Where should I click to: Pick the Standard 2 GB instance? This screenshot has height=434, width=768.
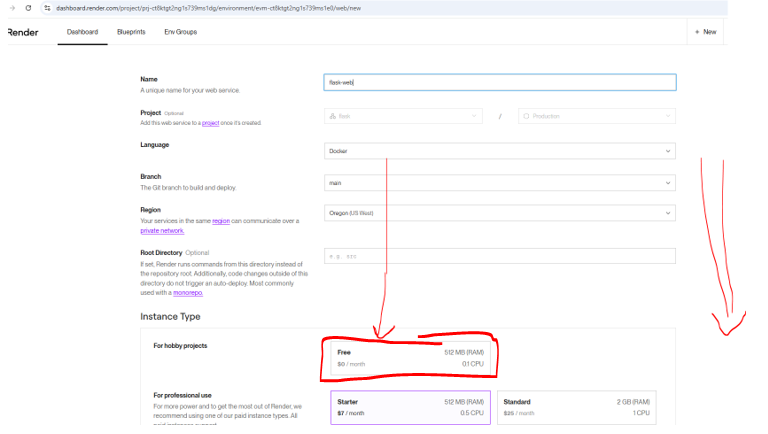(x=578, y=406)
